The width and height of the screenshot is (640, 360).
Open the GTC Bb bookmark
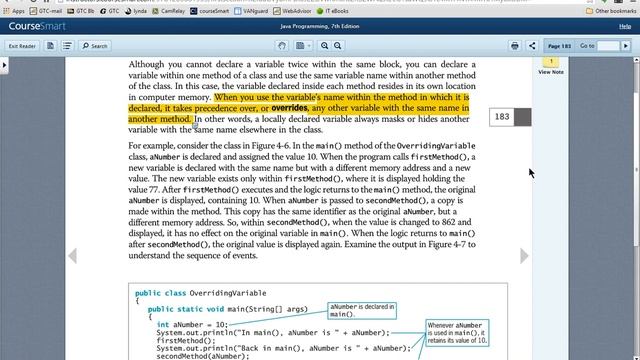click(x=81, y=11)
